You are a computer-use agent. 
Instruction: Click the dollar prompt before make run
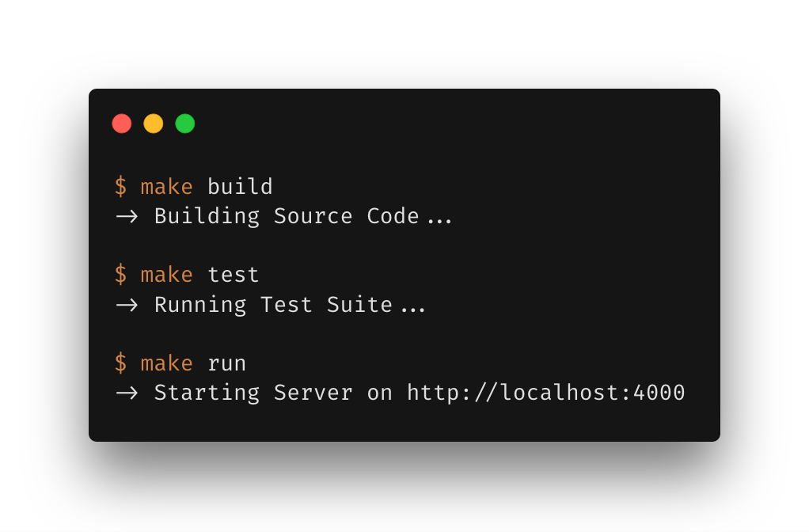[120, 363]
